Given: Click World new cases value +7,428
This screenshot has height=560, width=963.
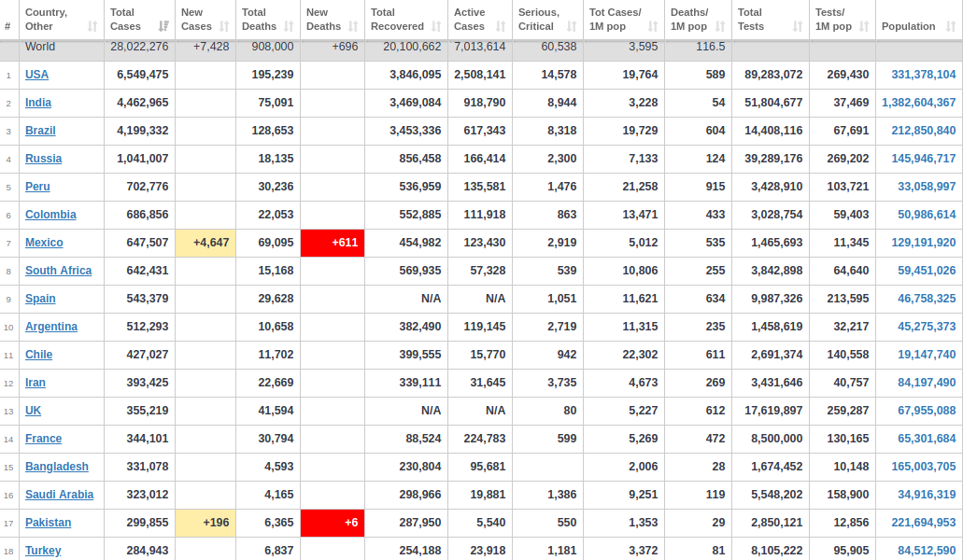Looking at the screenshot, I should point(211,47).
